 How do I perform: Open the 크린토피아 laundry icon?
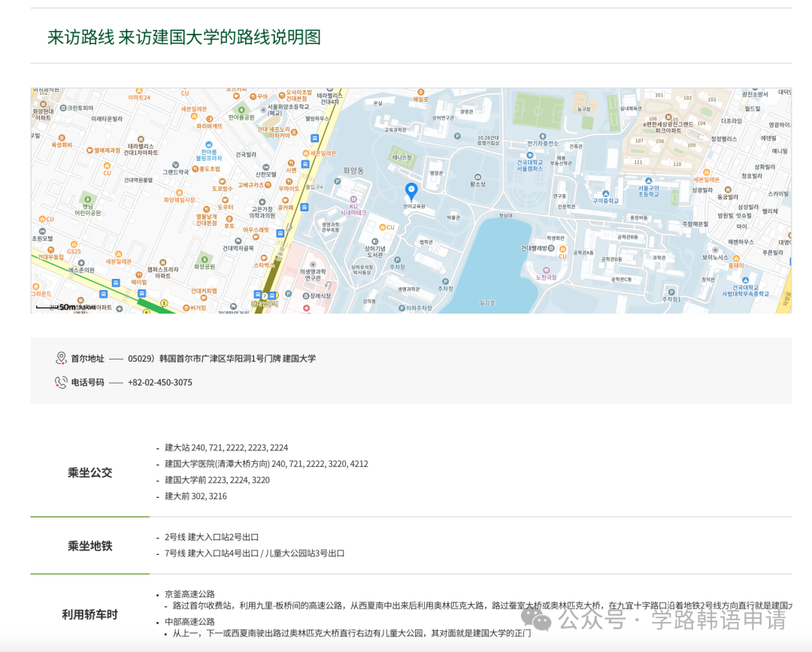point(63,108)
